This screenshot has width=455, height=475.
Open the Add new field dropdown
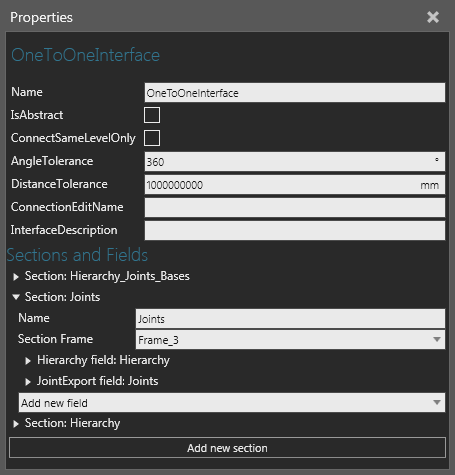click(x=232, y=403)
